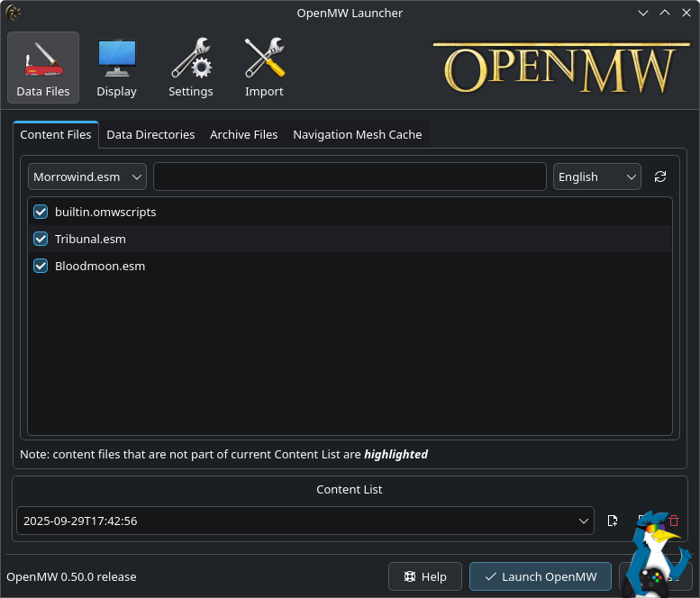Click the refresh data files icon
Viewport: 700px width, 598px height.
tap(660, 177)
